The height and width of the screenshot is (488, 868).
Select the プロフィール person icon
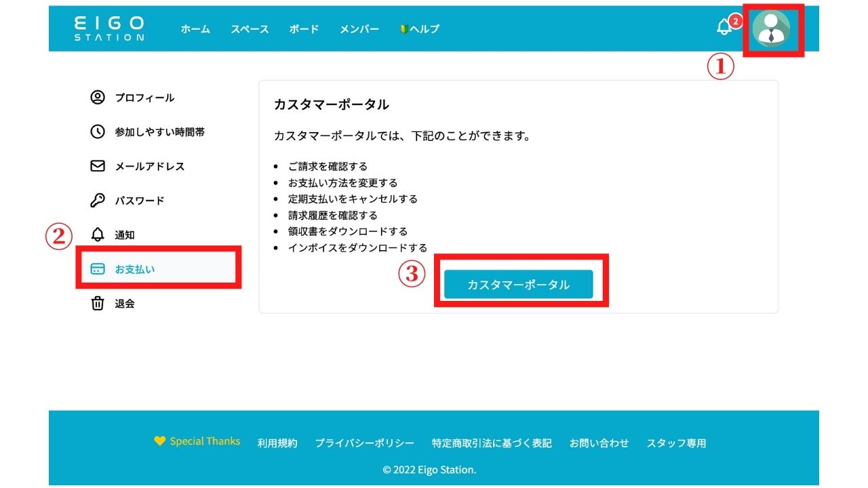pyautogui.click(x=97, y=98)
